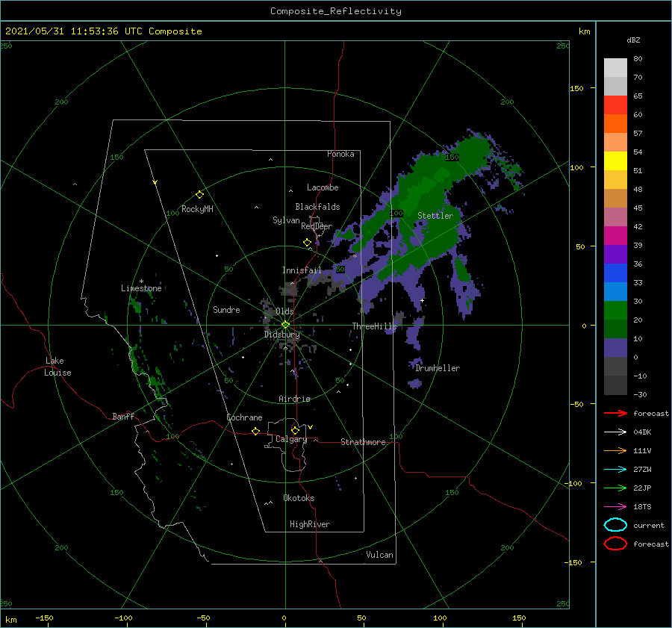Click the RockyMH label

pyautogui.click(x=197, y=209)
